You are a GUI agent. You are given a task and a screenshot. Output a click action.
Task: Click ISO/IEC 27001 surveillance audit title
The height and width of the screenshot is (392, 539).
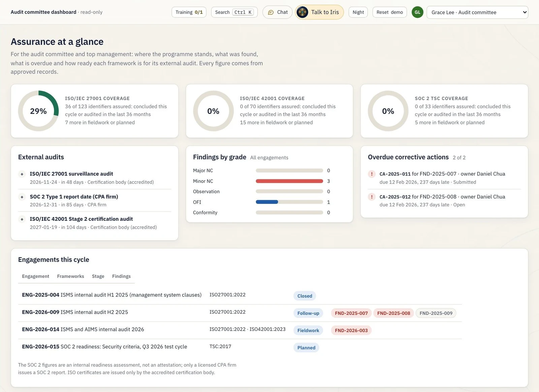coord(71,174)
